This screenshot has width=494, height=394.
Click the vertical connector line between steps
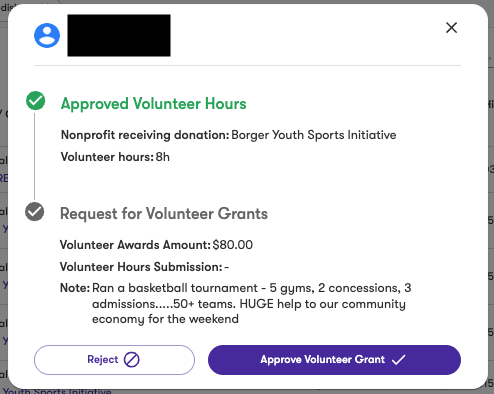pos(35,156)
